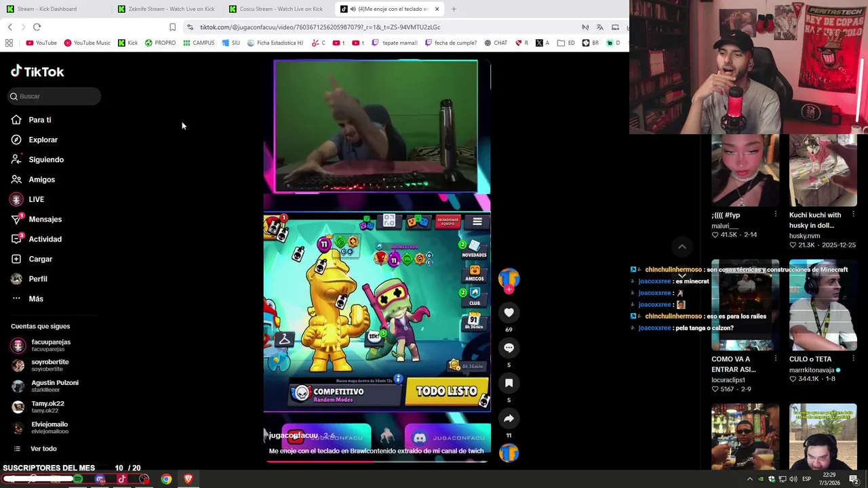
Task: Open Ficha Estadistica HJ bookmark
Action: tap(275, 43)
